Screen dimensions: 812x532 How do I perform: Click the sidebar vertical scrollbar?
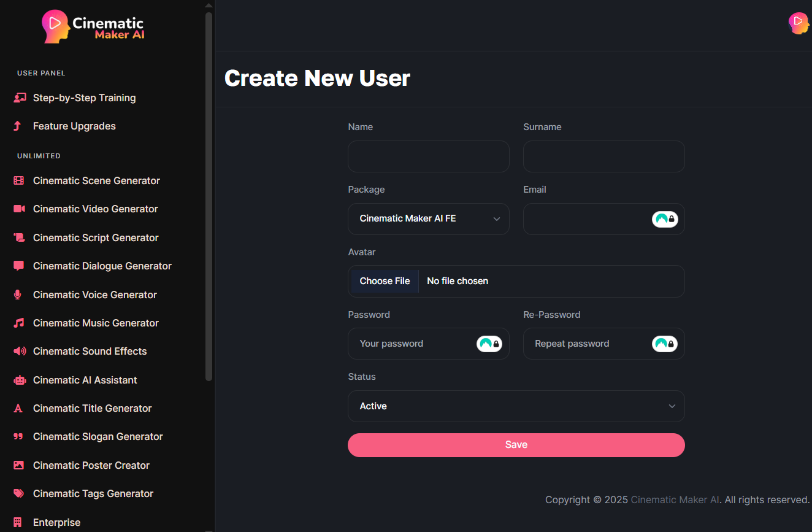point(209,196)
